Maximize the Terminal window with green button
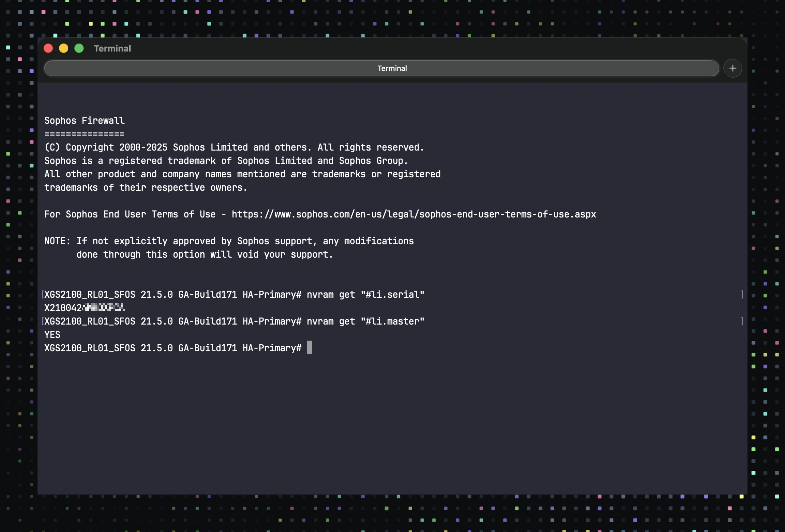 79,48
